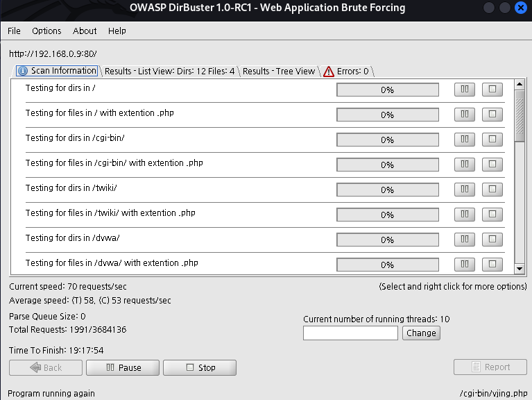Image resolution: width=532 pixels, height=400 pixels.
Task: Click the scan list scrollbar down arrow
Action: pyautogui.click(x=520, y=269)
